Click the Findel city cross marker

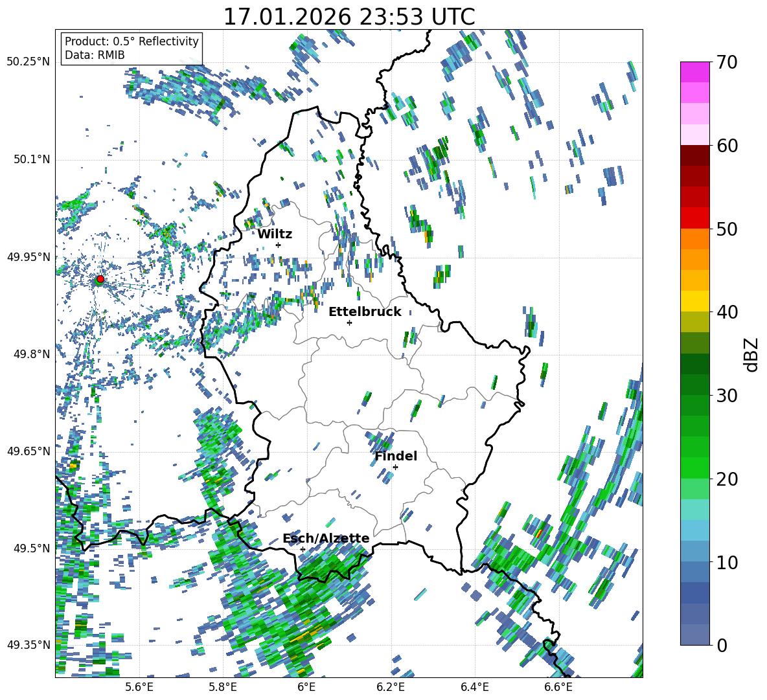[395, 468]
